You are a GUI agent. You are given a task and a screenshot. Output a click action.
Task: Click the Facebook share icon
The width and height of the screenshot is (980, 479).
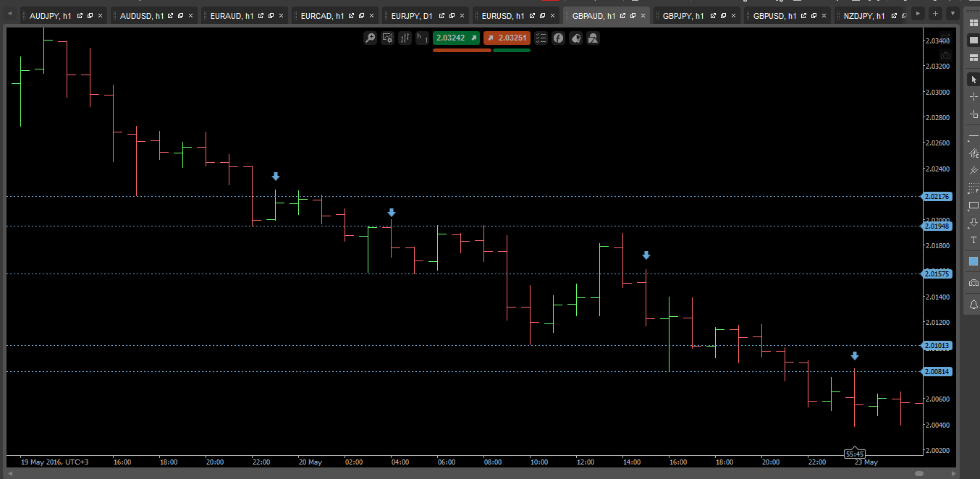pos(559,38)
